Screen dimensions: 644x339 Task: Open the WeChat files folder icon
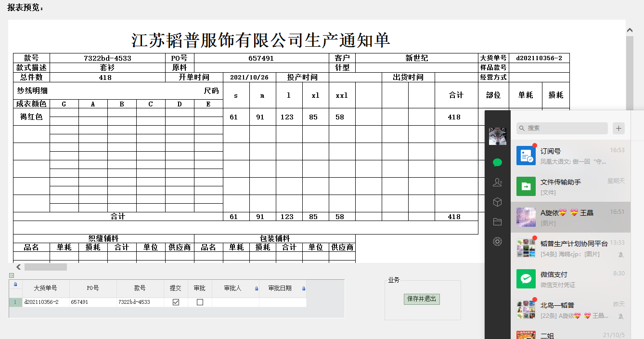click(x=497, y=222)
